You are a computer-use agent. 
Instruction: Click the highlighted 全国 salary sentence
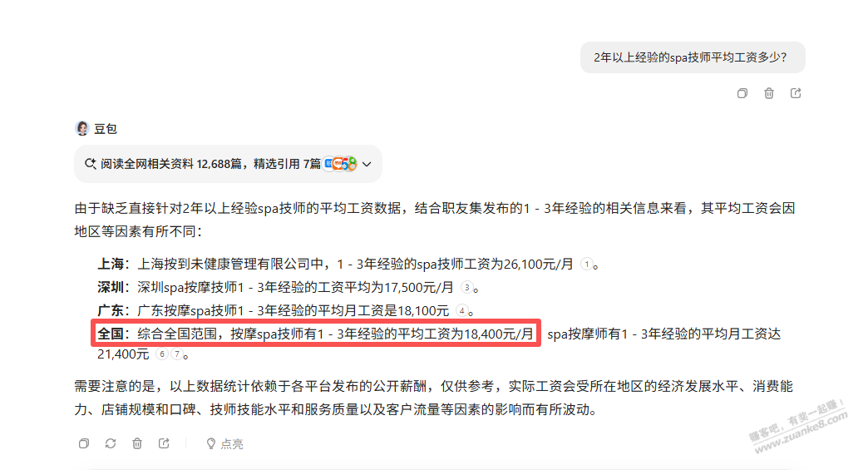click(316, 334)
